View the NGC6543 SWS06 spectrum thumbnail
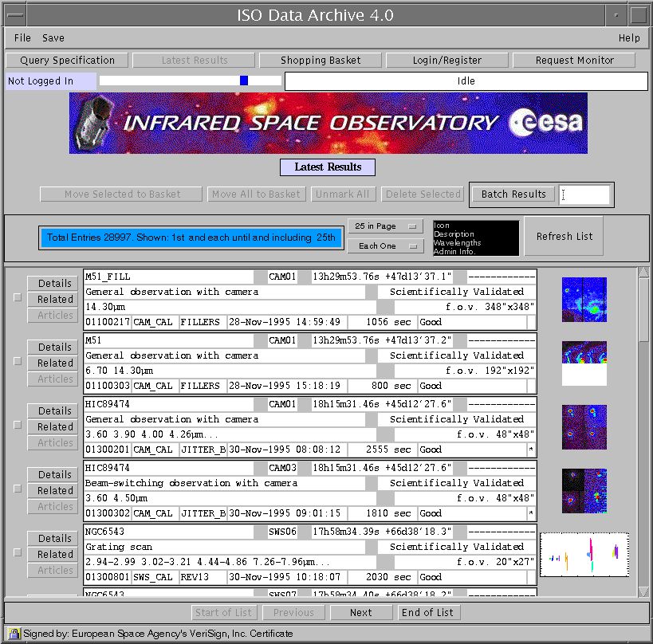The height and width of the screenshot is (644, 653). tap(584, 554)
